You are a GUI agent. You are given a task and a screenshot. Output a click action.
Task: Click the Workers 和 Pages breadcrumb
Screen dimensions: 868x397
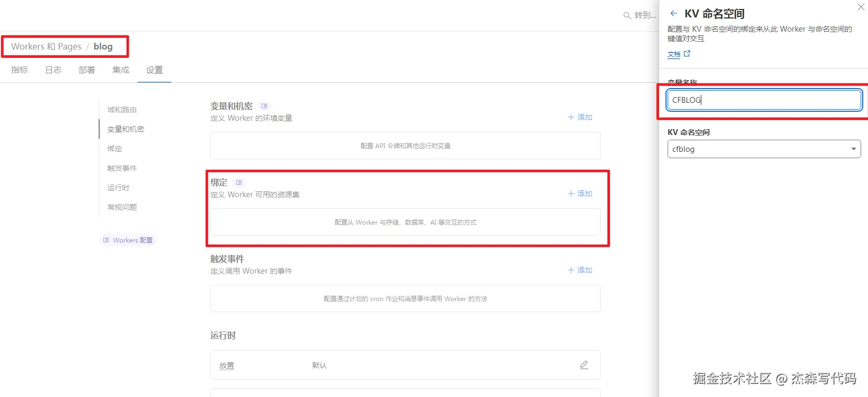point(46,46)
